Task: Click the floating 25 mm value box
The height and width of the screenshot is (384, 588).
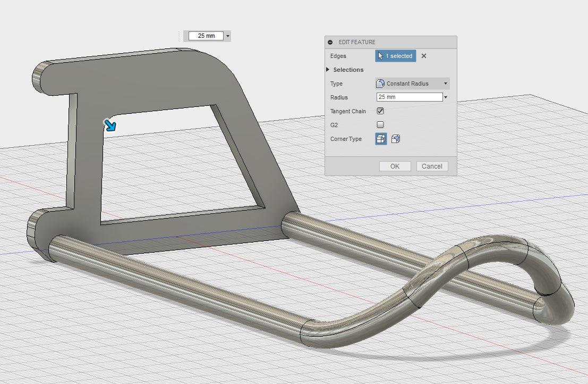Action: tap(206, 36)
